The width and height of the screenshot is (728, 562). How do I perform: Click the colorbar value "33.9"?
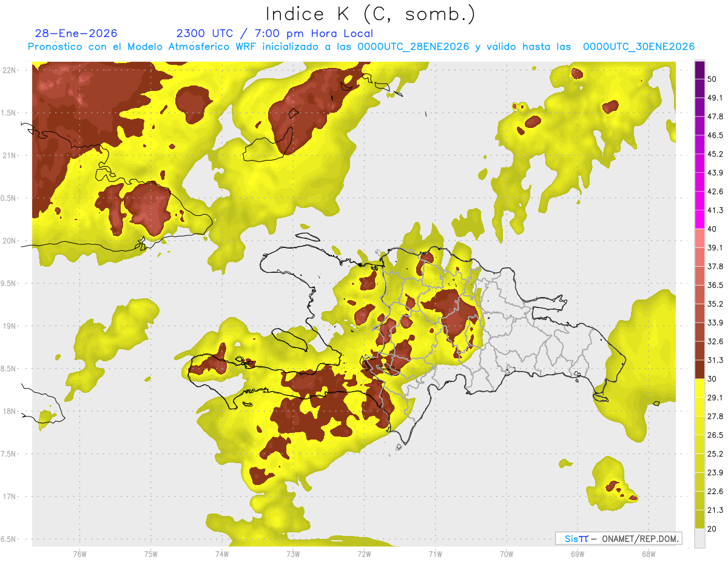coord(715,323)
